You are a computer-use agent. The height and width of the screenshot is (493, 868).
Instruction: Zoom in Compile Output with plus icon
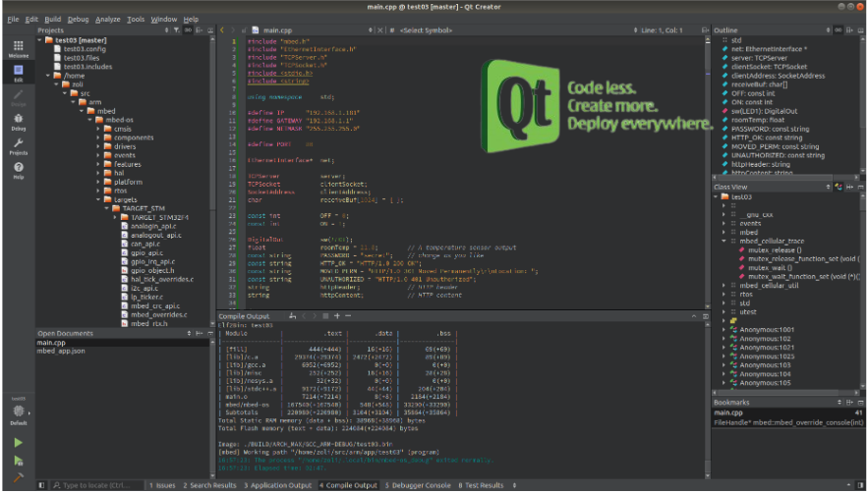click(336, 316)
